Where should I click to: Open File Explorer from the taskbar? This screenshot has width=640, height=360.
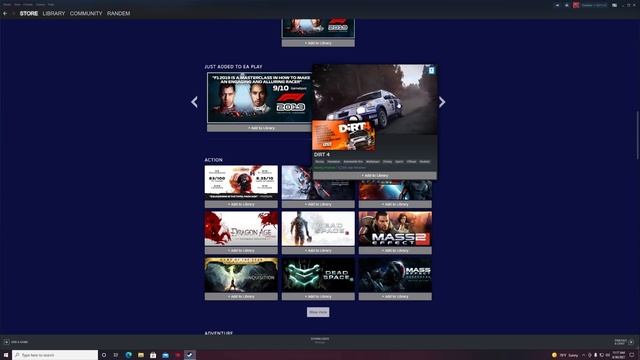pyautogui.click(x=141, y=355)
